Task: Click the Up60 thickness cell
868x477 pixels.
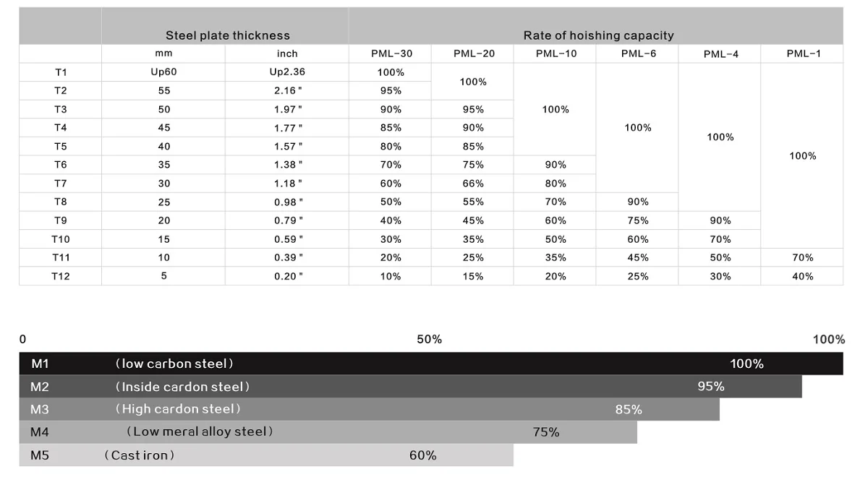Action: pos(163,72)
